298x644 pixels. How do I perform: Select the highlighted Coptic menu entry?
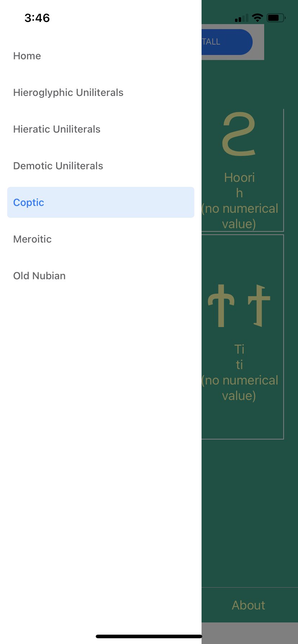29,203
